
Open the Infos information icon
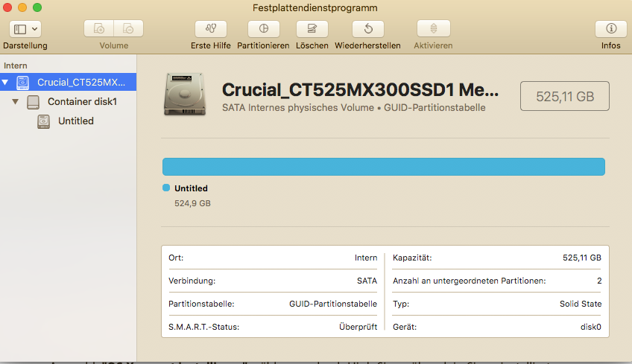coord(611,28)
